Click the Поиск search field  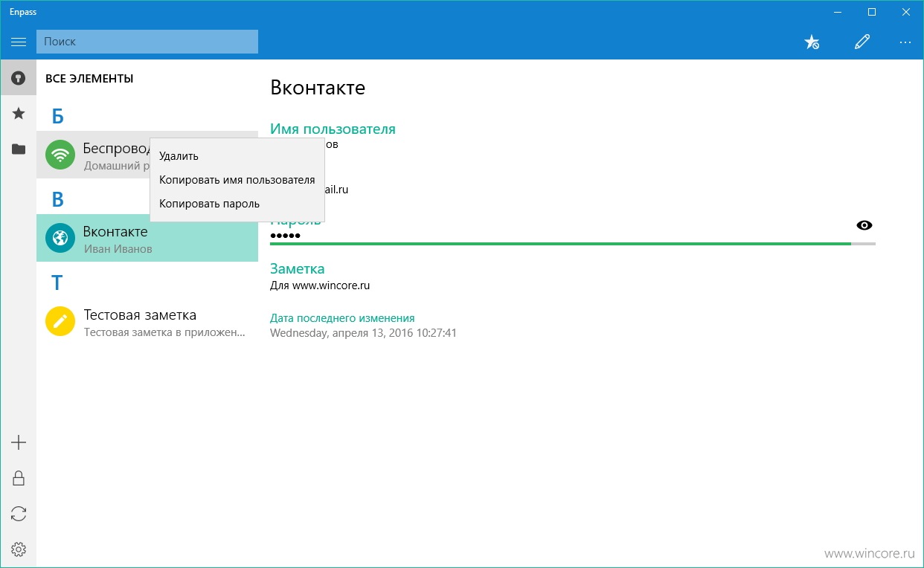tap(147, 42)
